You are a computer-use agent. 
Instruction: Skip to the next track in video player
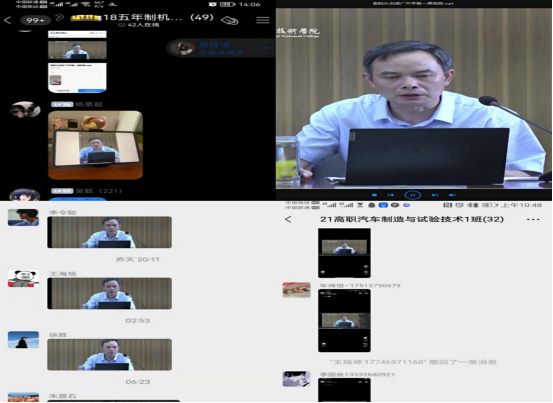(x=435, y=195)
